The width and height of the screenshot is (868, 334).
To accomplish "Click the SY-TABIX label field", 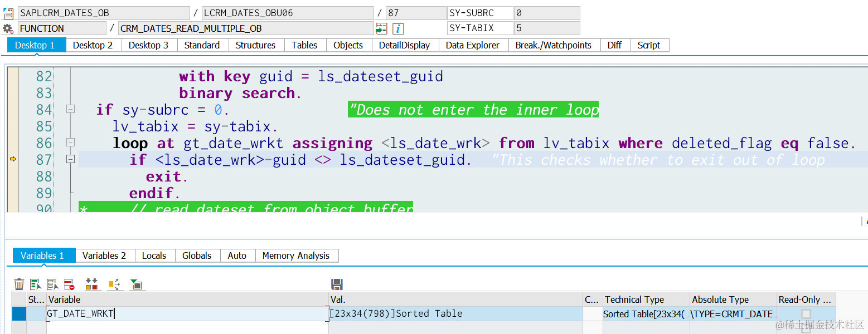I will [479, 28].
